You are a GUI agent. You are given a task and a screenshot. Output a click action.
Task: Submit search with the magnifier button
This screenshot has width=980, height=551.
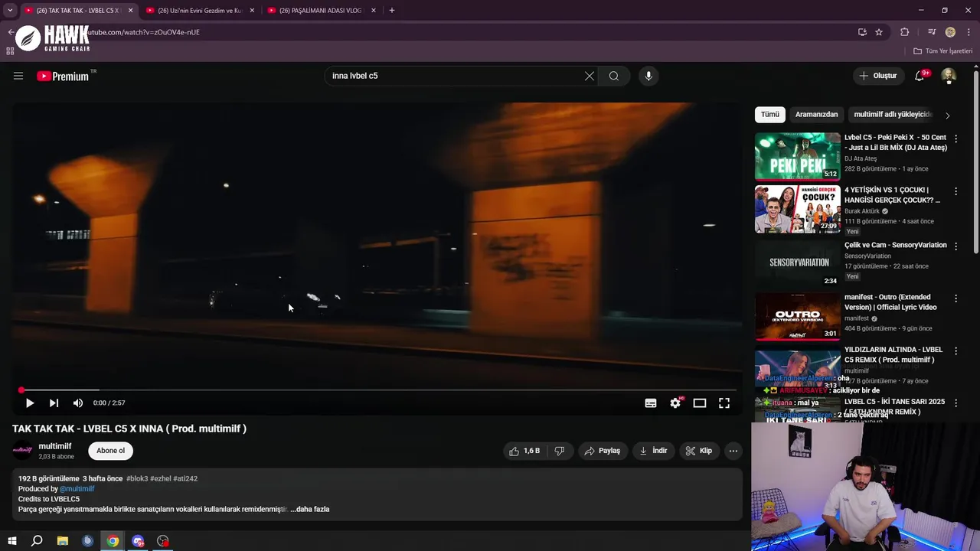(x=614, y=76)
